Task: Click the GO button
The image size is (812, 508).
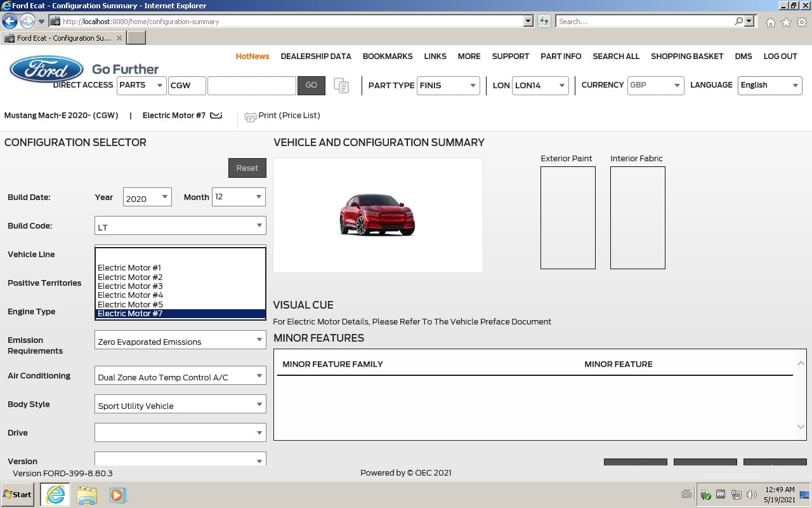Action: tap(311, 85)
